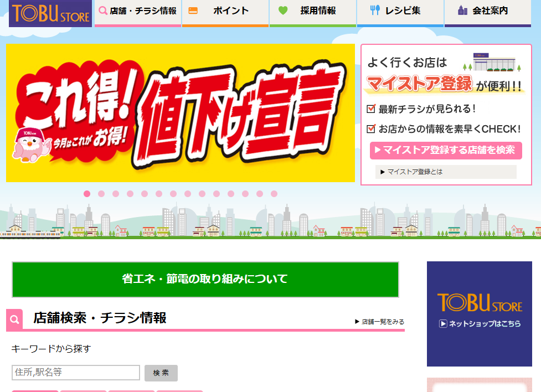The image size is (541, 392).
Task: Open the レシピ集 menu item
Action: click(400, 13)
